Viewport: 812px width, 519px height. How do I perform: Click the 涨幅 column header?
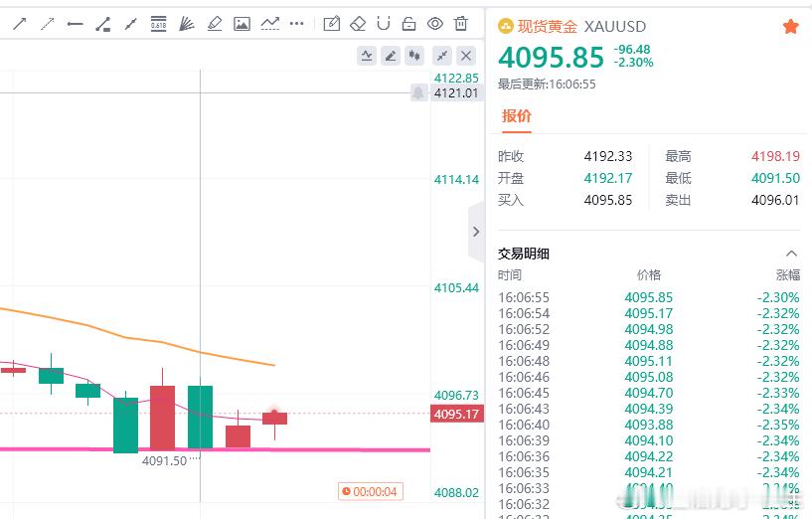click(788, 275)
